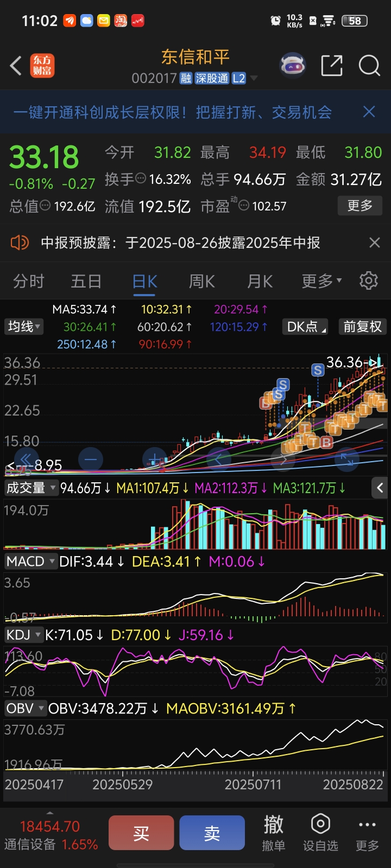Tap the stock name 东信和平

click(x=195, y=57)
